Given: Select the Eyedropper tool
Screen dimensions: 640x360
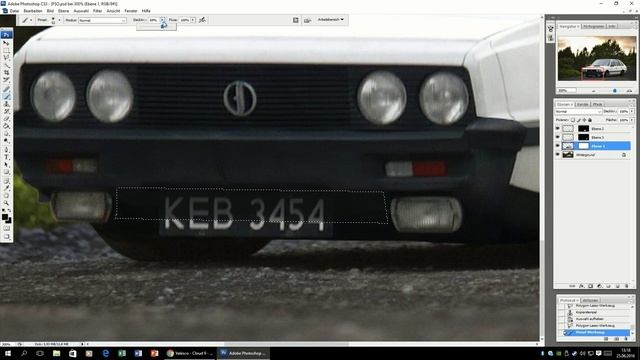Looking at the screenshot, I should pyautogui.click(x=6, y=188).
